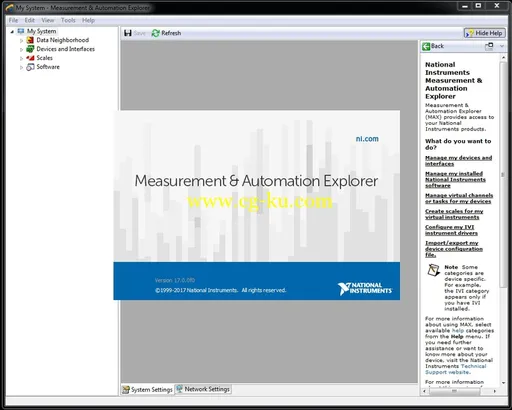Expand the Devices and Interfaces node
The image size is (512, 410).
click(22, 49)
